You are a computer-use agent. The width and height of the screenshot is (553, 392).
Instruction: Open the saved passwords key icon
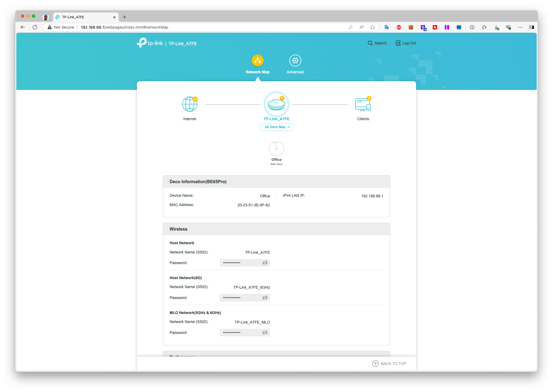pyautogui.click(x=351, y=27)
